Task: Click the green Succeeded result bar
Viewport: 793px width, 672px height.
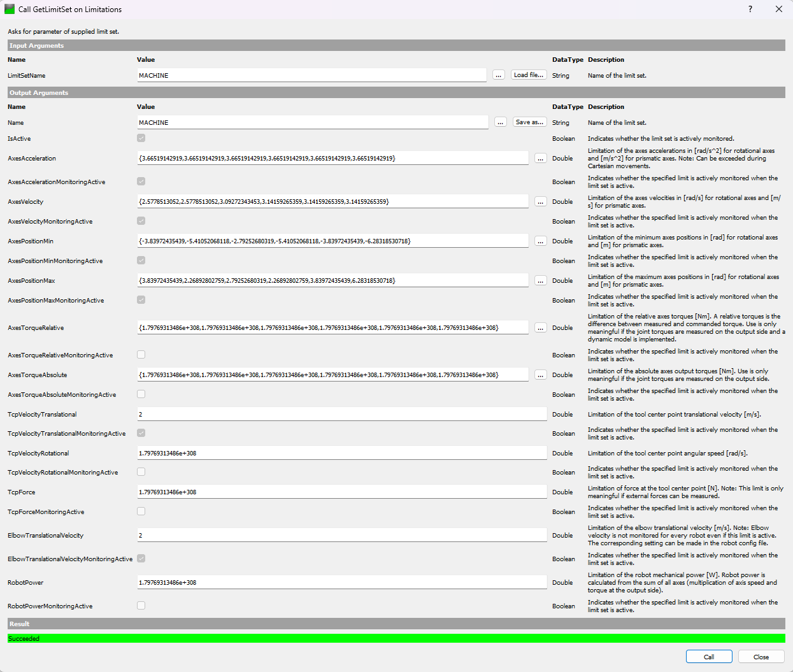Action: 396,638
